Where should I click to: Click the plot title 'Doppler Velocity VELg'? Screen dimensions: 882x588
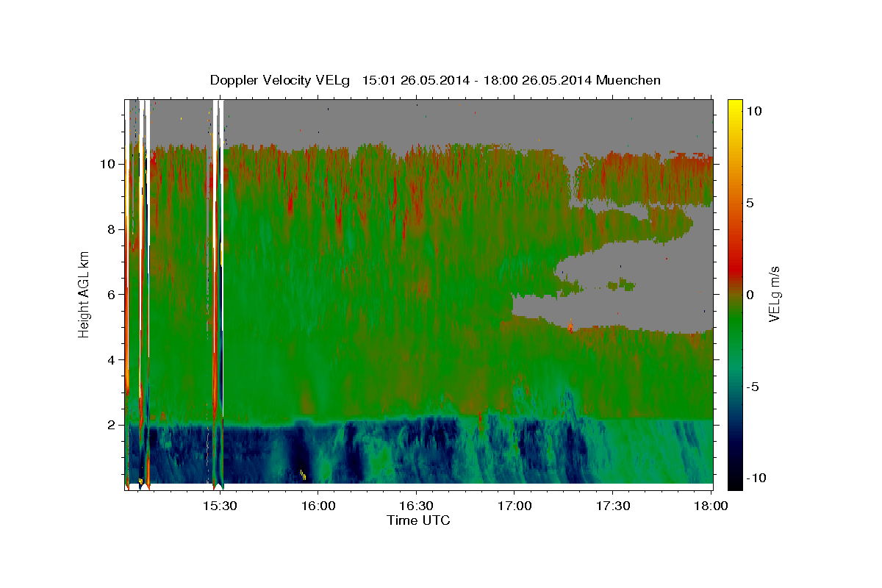pyautogui.click(x=281, y=80)
